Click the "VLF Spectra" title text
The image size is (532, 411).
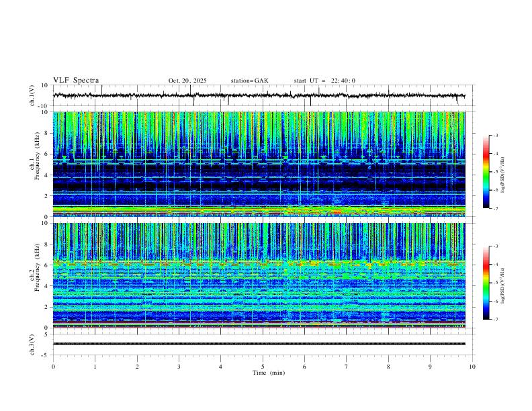pos(76,81)
